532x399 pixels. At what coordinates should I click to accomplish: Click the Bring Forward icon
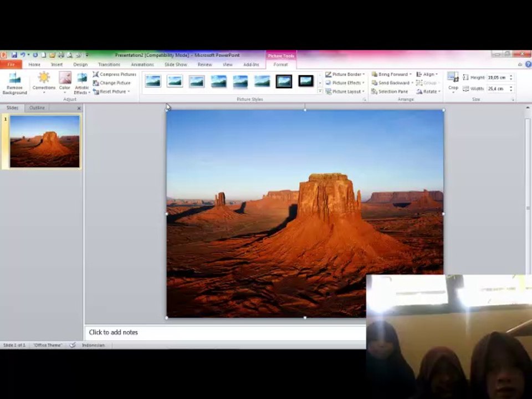[x=374, y=74]
